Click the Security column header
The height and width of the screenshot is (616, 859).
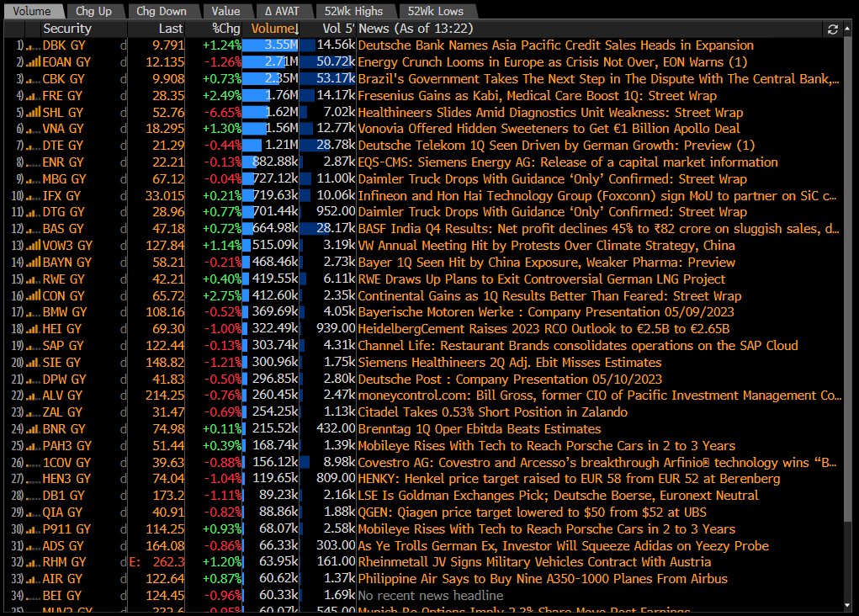pyautogui.click(x=67, y=29)
